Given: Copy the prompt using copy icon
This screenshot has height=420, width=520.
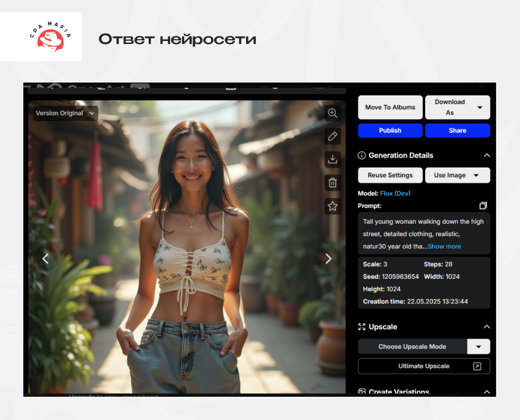Looking at the screenshot, I should pos(483,206).
